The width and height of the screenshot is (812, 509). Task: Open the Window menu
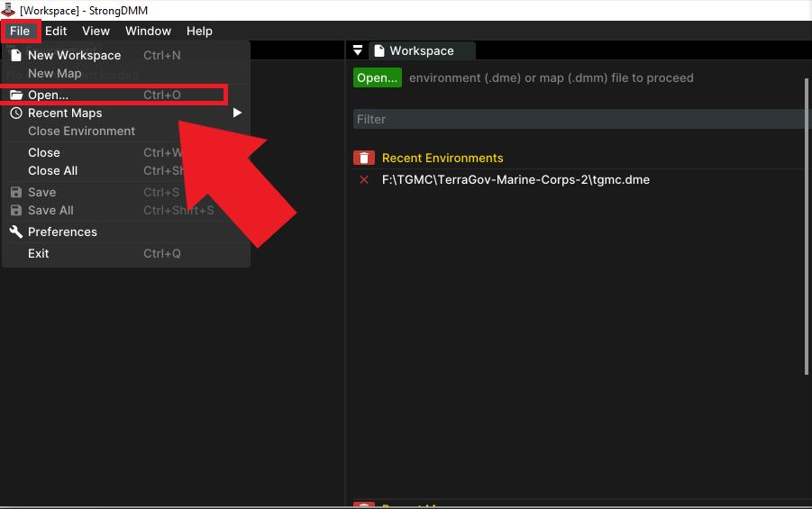(x=148, y=31)
